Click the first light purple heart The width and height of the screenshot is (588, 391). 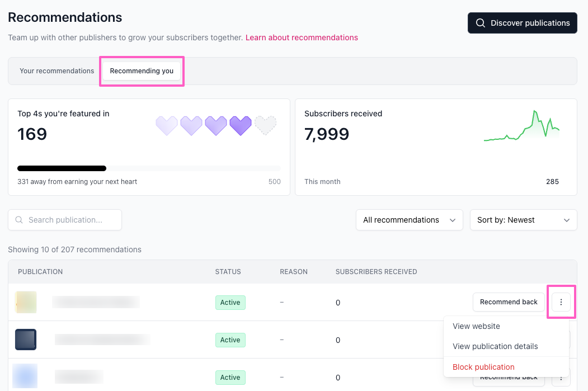(167, 125)
